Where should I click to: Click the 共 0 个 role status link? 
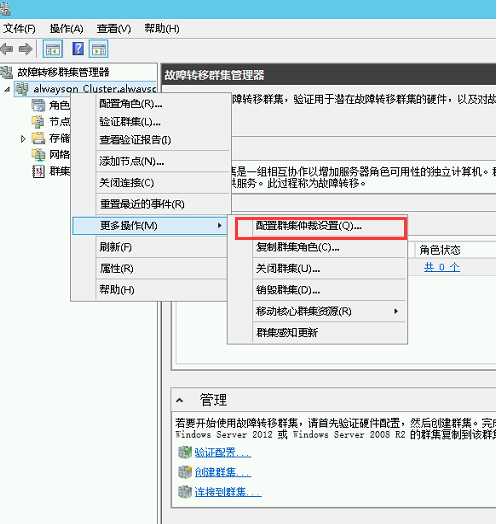point(442,267)
